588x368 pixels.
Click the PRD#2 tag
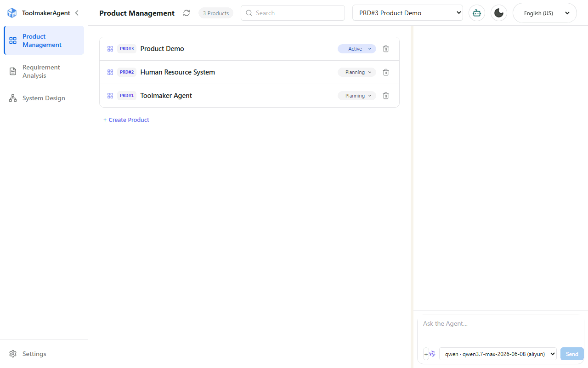[127, 72]
